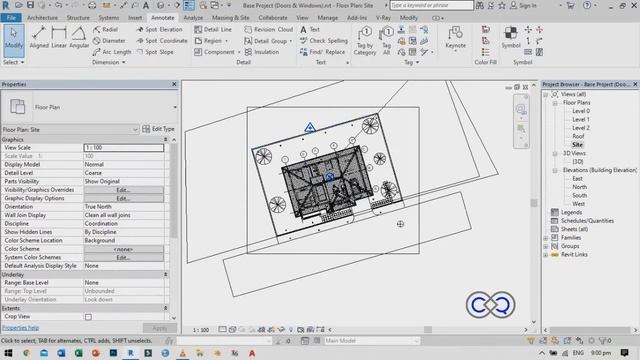Choose the Linear dimension tool

[59, 38]
